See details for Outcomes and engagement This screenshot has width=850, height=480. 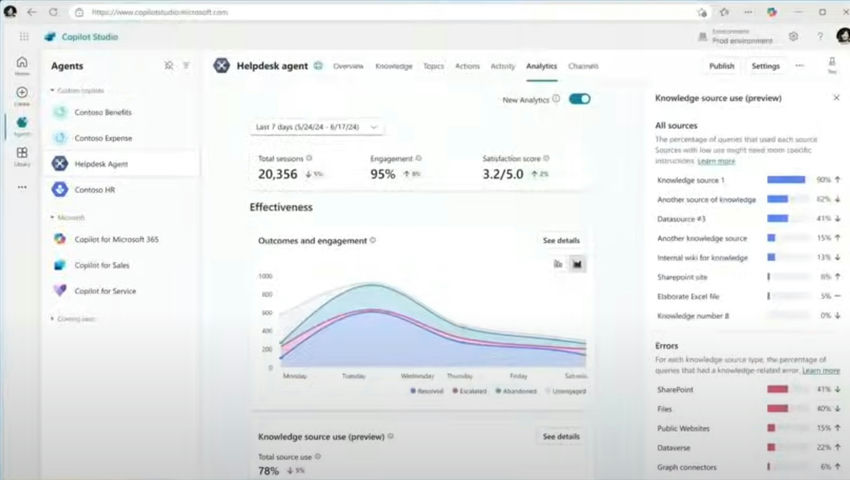pos(561,240)
